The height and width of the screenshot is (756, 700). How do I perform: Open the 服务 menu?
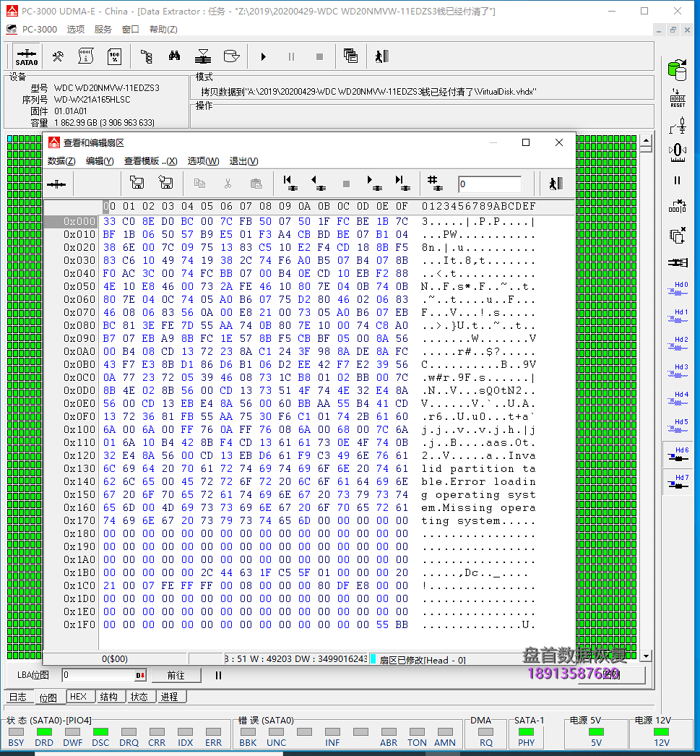[x=103, y=30]
